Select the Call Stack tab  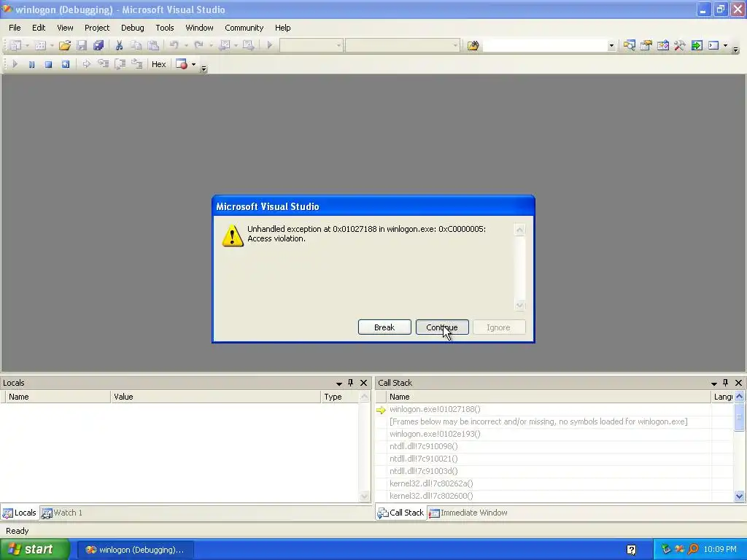(x=400, y=513)
